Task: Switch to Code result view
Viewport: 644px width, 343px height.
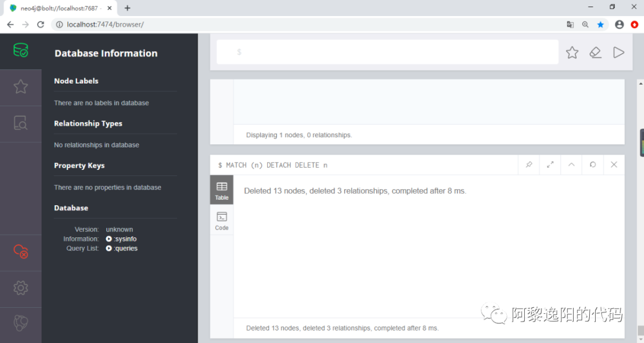Action: (222, 221)
